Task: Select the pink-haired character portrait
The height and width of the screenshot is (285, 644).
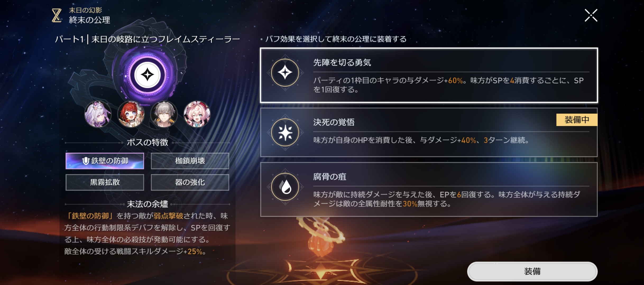Action: (x=197, y=114)
